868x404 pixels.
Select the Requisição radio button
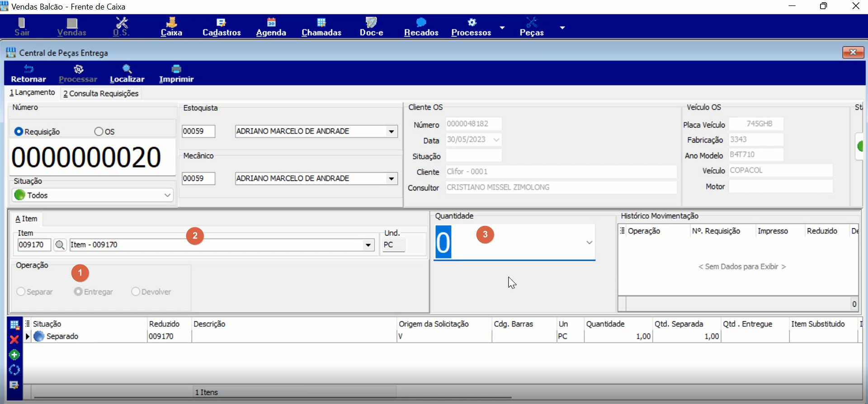[19, 132]
